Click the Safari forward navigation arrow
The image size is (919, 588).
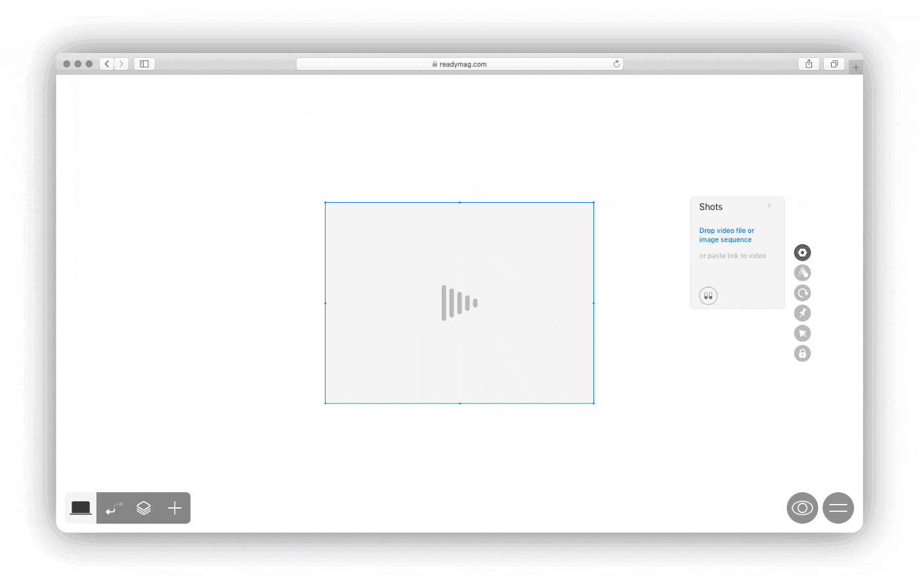point(121,64)
